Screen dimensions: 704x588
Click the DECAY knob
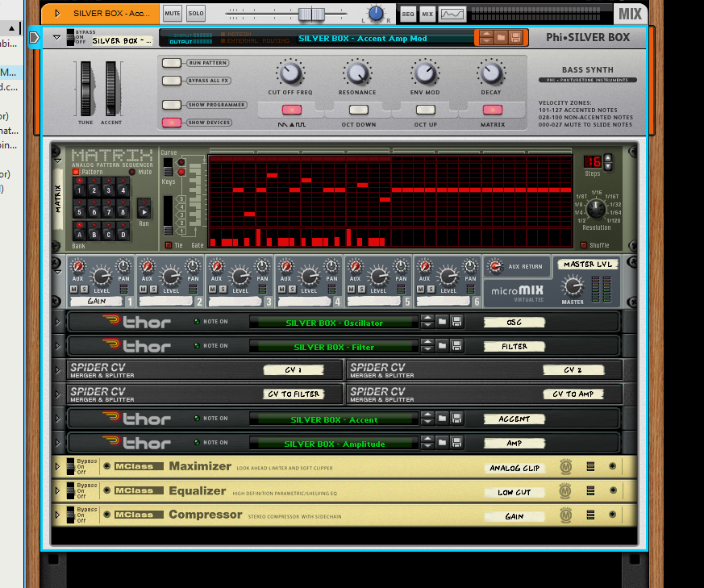point(491,73)
